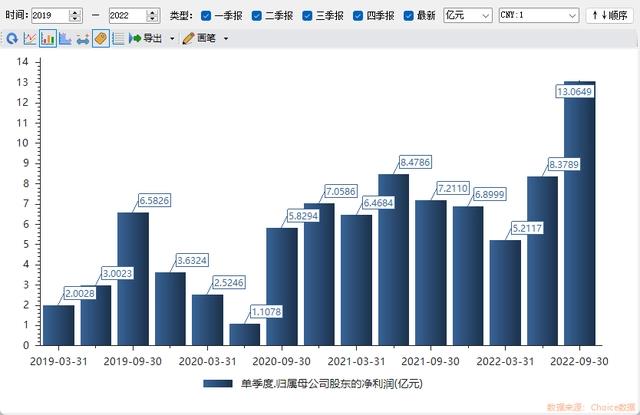Open the 亿元 unit dropdown
The width and height of the screenshot is (640, 415).
pos(468,16)
